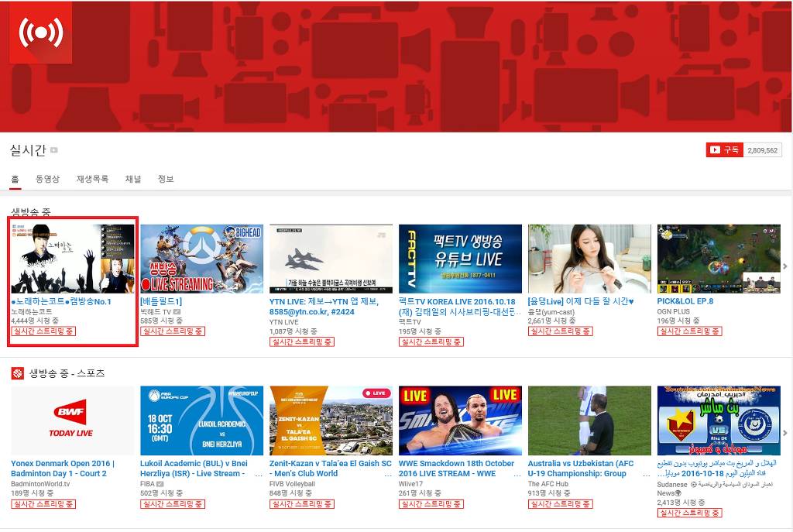Visit the OGN PLUS channel link
The image size is (793, 532).
click(674, 312)
